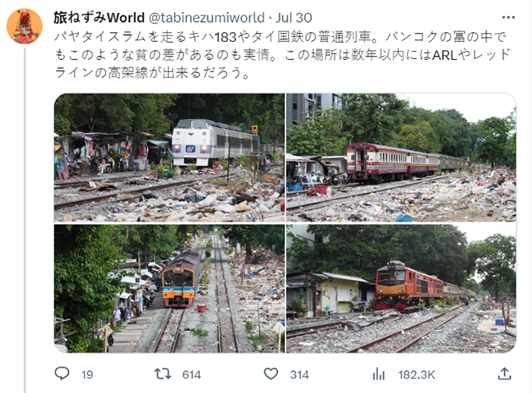
Task: Open the overhead orange railcar photo
Action: [x=169, y=288]
